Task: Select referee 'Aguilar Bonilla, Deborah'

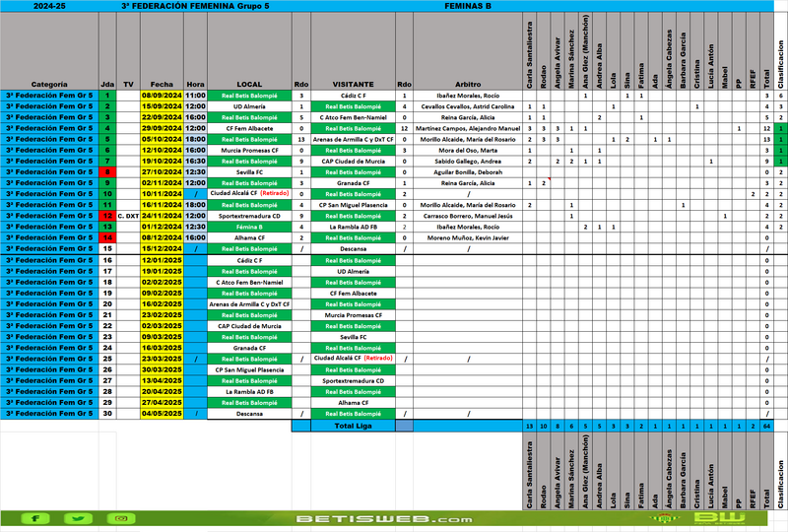Action: (x=468, y=172)
